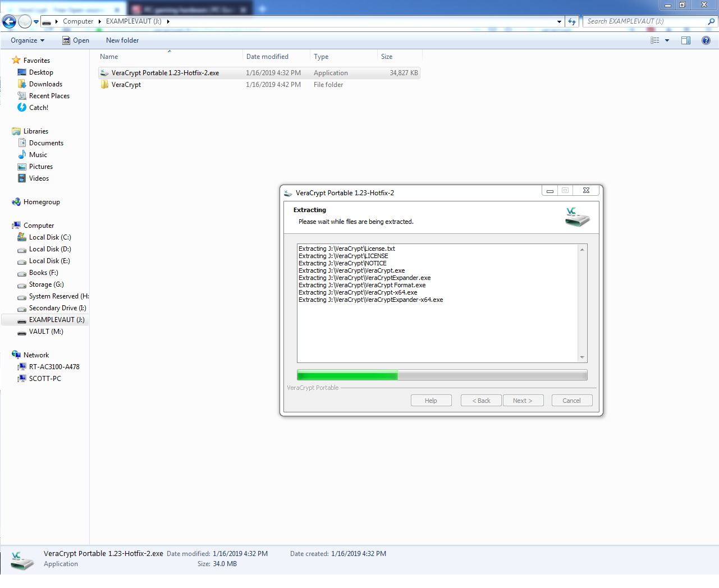Click the Music library note icon
The width and height of the screenshot is (719, 588).
pos(22,154)
